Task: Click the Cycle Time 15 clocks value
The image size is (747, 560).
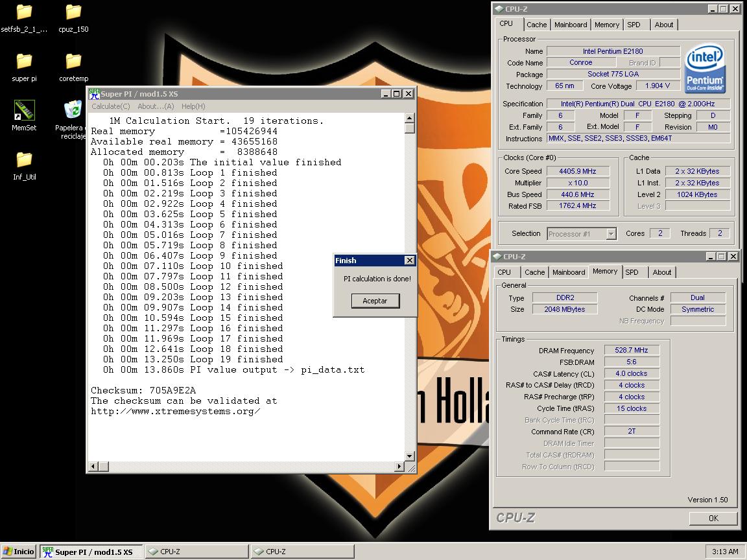Action: coord(631,408)
